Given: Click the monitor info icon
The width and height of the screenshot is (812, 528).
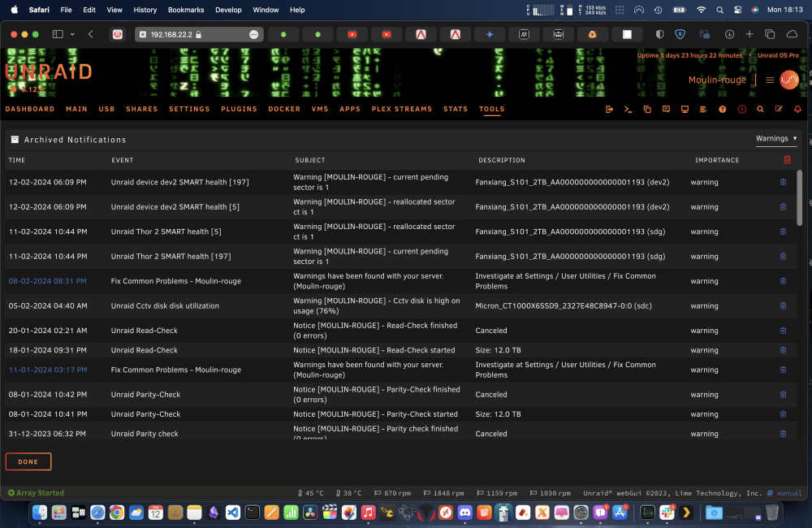Looking at the screenshot, I should click(685, 110).
